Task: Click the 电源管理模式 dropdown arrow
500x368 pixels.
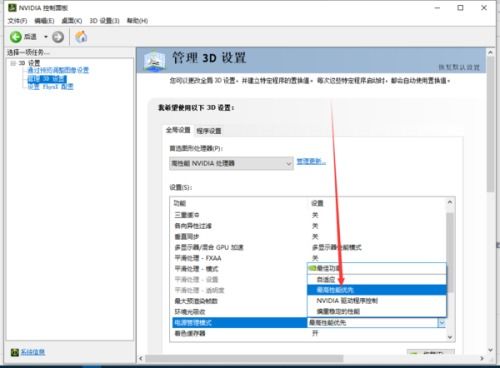Action: pyautogui.click(x=442, y=323)
